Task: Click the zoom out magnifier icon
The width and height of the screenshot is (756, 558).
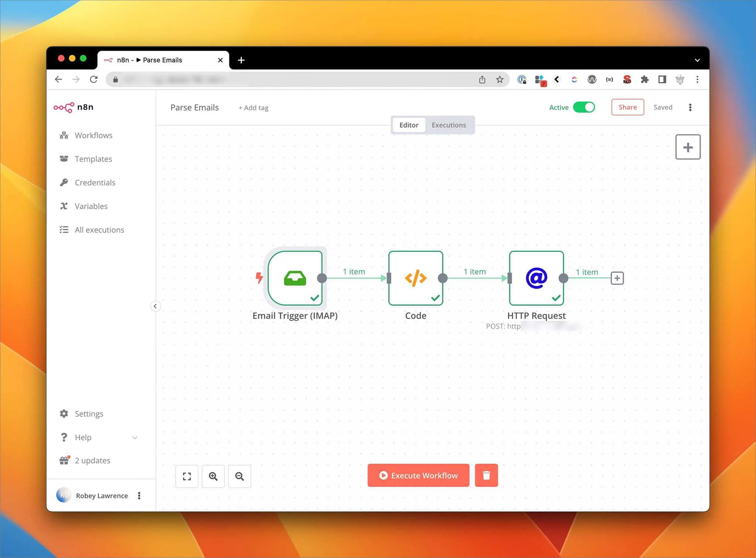Action: click(x=240, y=476)
